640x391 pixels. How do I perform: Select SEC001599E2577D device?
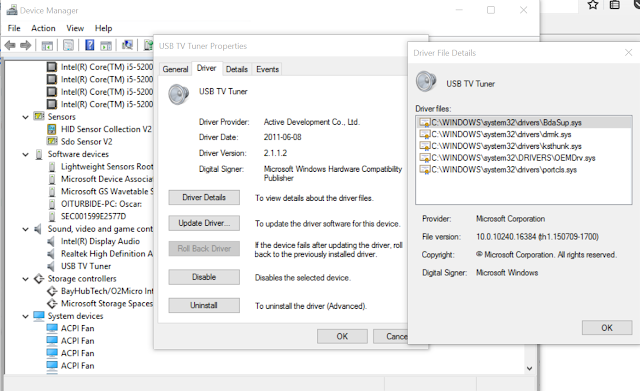[93, 216]
